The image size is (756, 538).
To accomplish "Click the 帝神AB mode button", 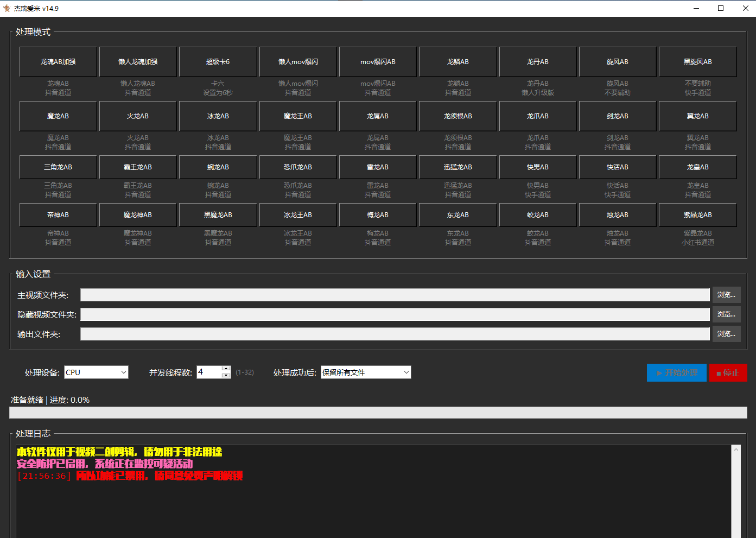I will 58,215.
